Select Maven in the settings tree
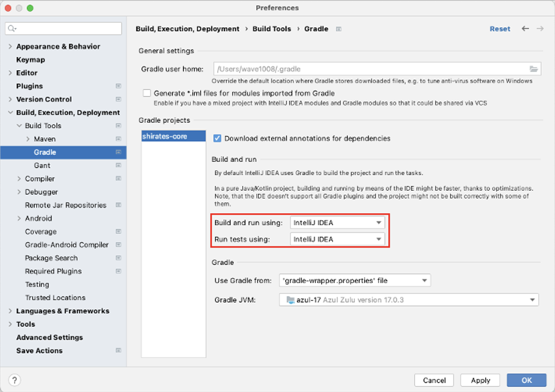555x392 pixels. [45, 139]
